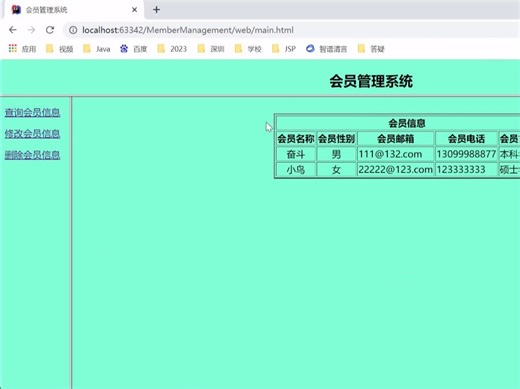Viewport: 520px width, 389px height.
Task: Open the 百度 bookmark
Action: tap(134, 49)
